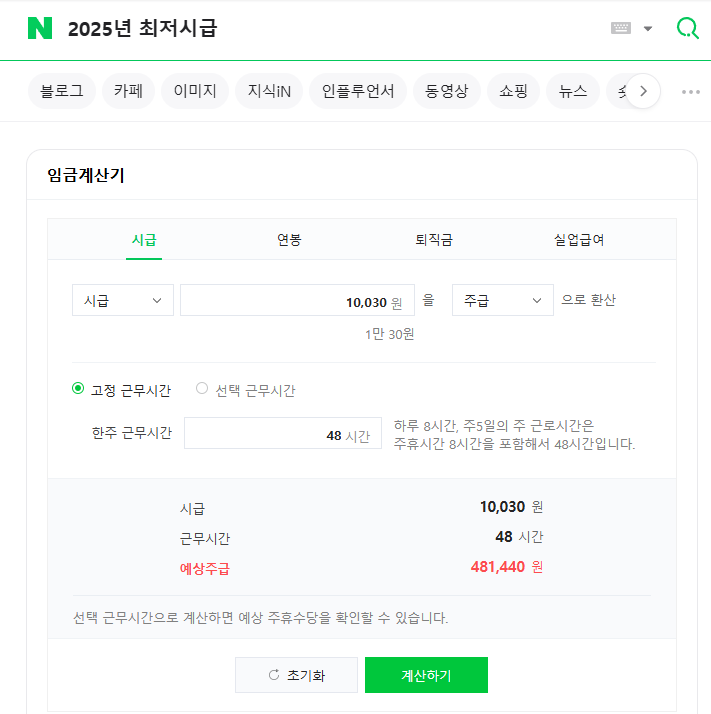Reset the calculator with 초기화 button
Image resolution: width=711 pixels, height=714 pixels.
[x=296, y=675]
